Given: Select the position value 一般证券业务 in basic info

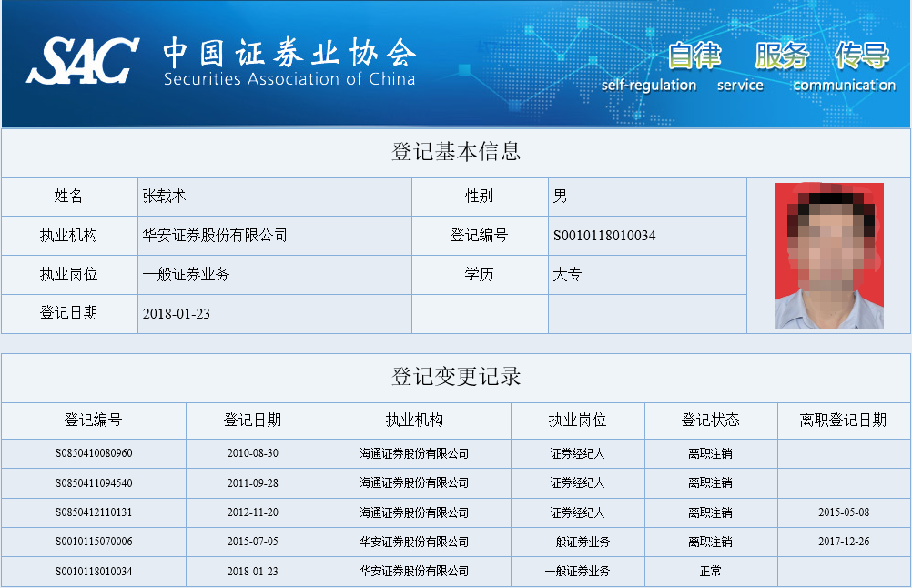Looking at the screenshot, I should point(186,275).
